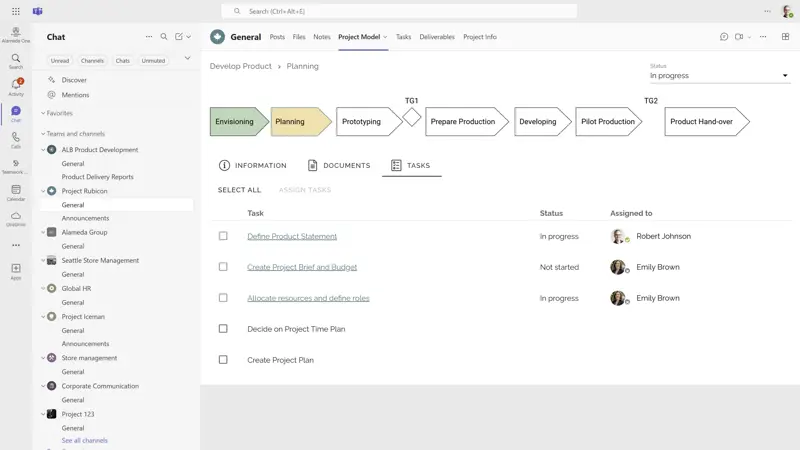Viewport: 800px width, 450px height.
Task: Switch to the Files tab
Action: 299,37
